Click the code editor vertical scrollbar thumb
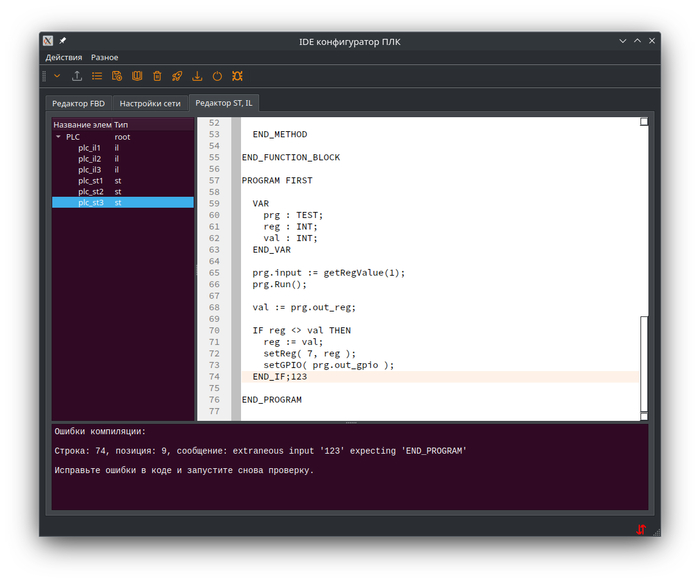This screenshot has height=583, width=700. pos(644,363)
